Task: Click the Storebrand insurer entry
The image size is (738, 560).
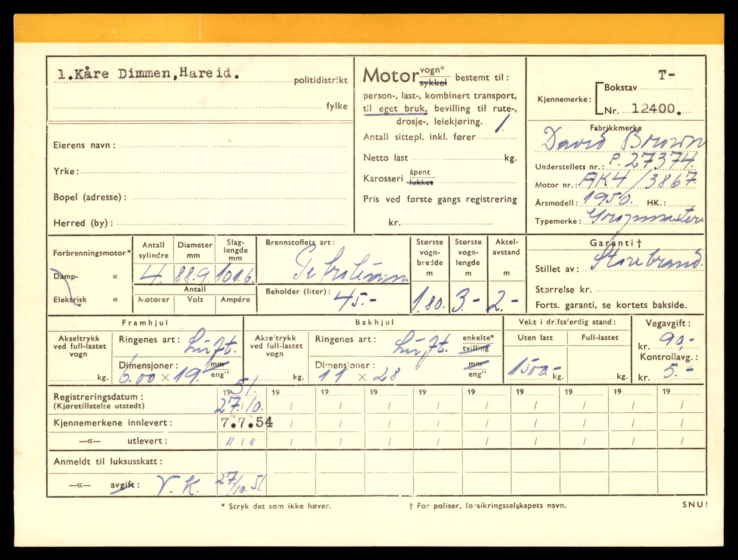Action: (x=646, y=260)
